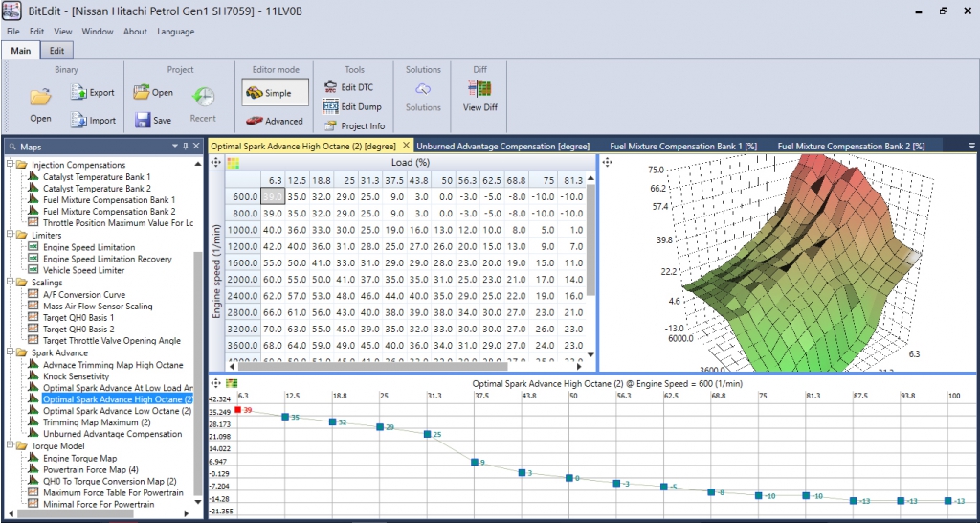Click the graph point labeled 25
Screen dimensions: 980x523
pyautogui.click(x=427, y=434)
